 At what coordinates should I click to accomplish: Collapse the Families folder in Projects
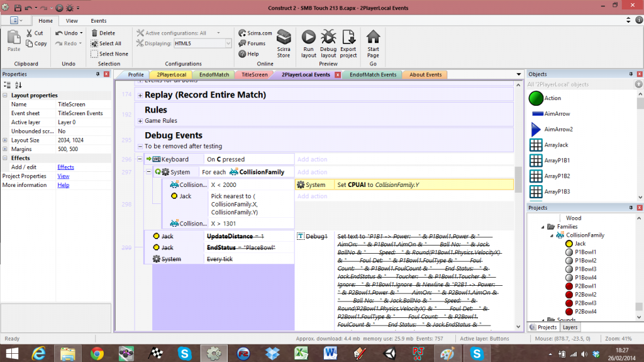click(x=543, y=227)
